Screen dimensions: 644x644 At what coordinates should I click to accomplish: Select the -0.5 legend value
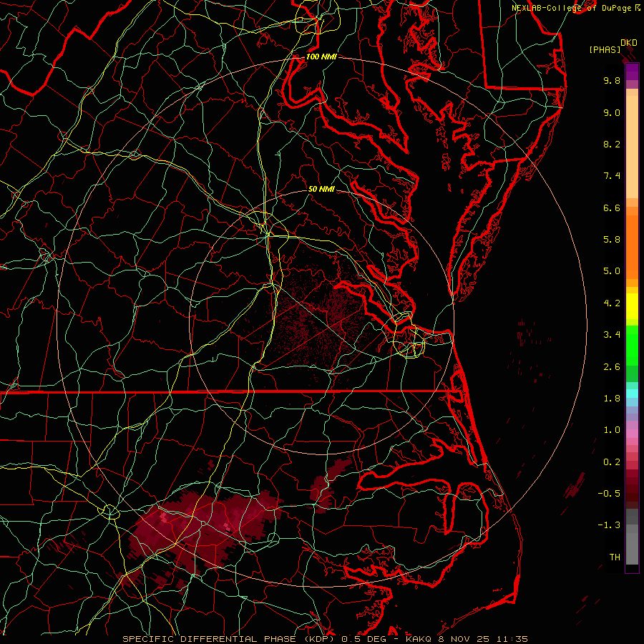click(x=609, y=494)
